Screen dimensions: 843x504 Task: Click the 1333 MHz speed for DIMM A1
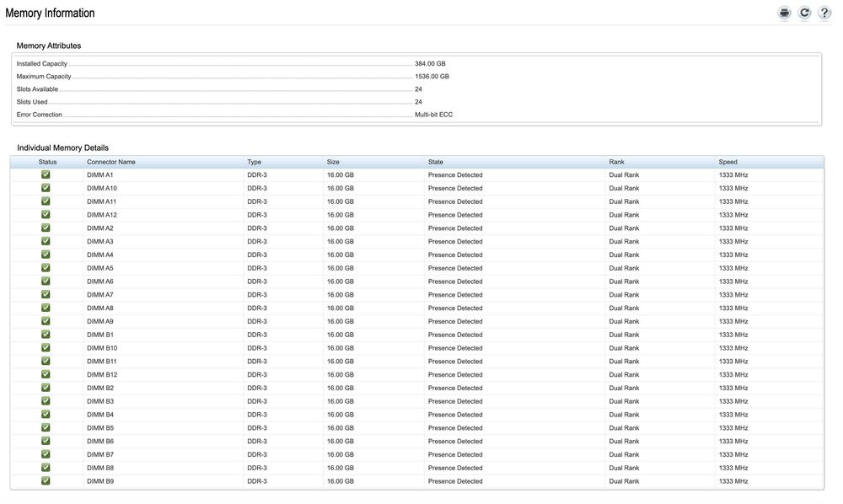[733, 175]
